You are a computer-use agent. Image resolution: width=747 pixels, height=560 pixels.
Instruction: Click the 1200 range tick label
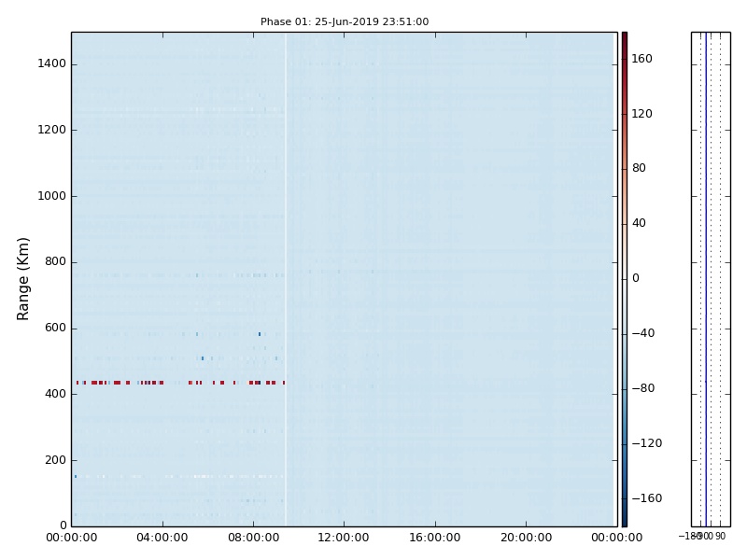coord(52,130)
